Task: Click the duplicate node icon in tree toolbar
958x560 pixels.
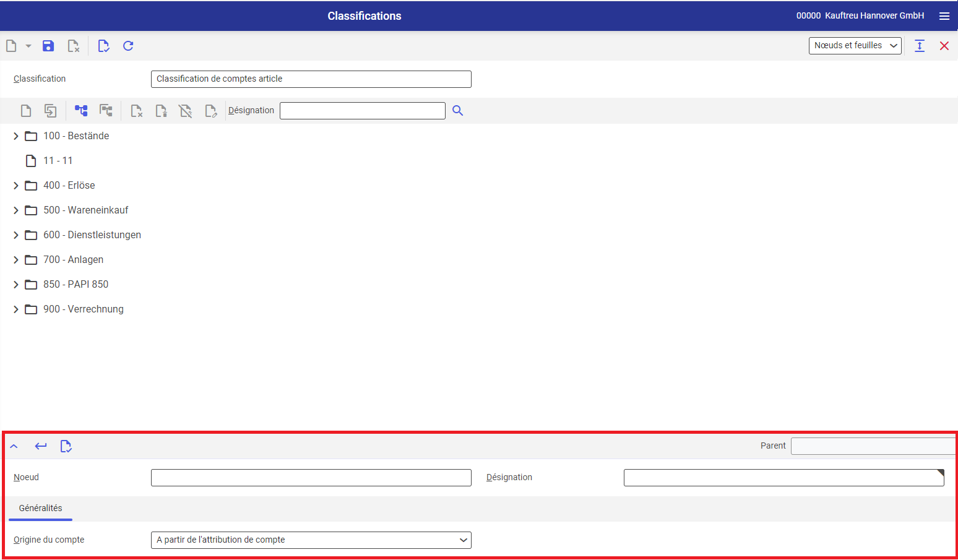Action: pyautogui.click(x=51, y=111)
